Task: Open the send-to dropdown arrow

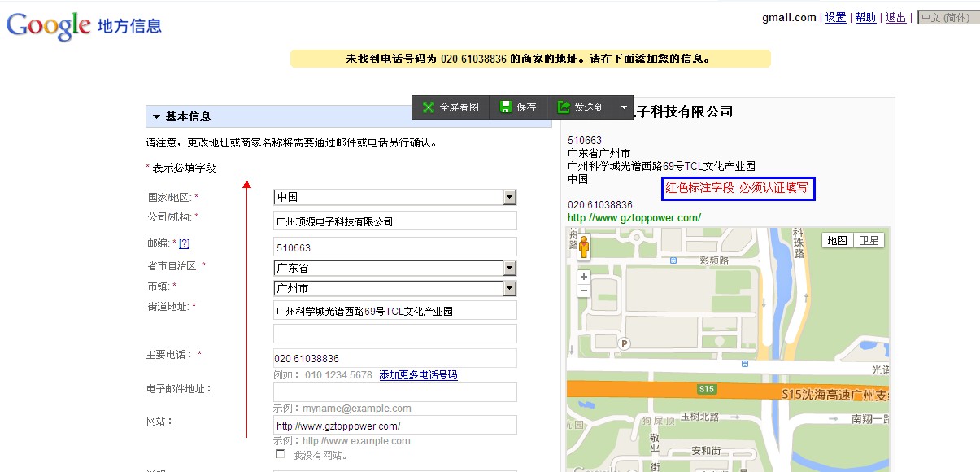Action: 624,107
